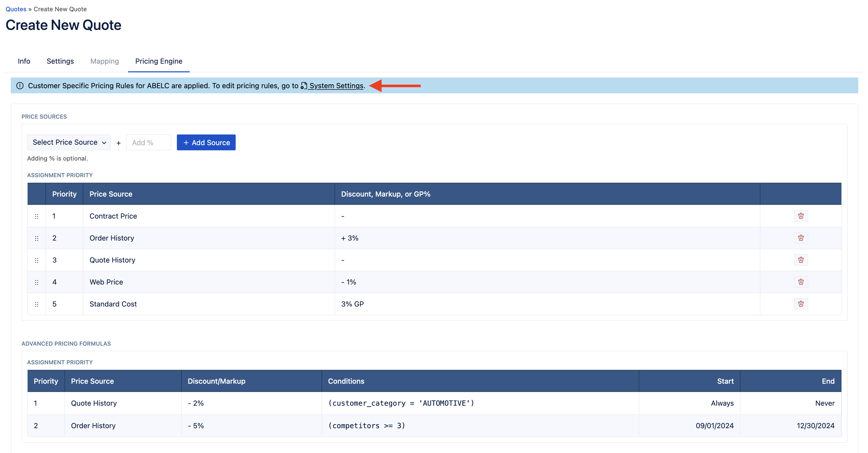Click Quote History in formulas table
Image resolution: width=868 pixels, height=453 pixels.
(94, 403)
